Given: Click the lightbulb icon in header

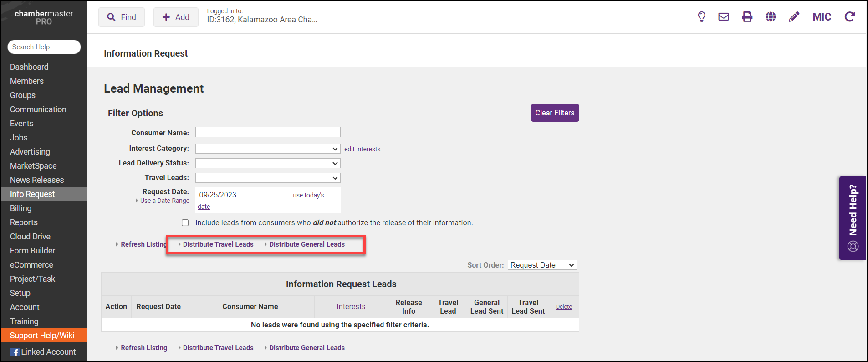Looking at the screenshot, I should click(x=701, y=17).
